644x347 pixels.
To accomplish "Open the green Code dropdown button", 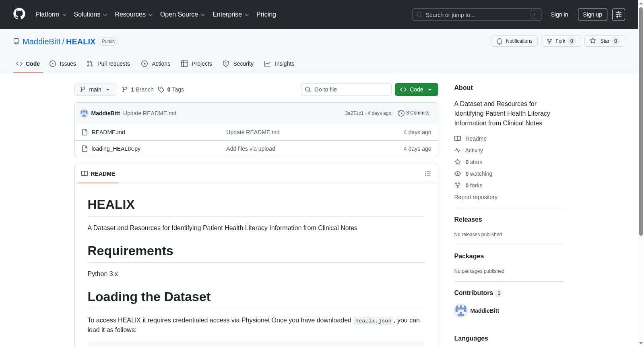I will [x=416, y=89].
